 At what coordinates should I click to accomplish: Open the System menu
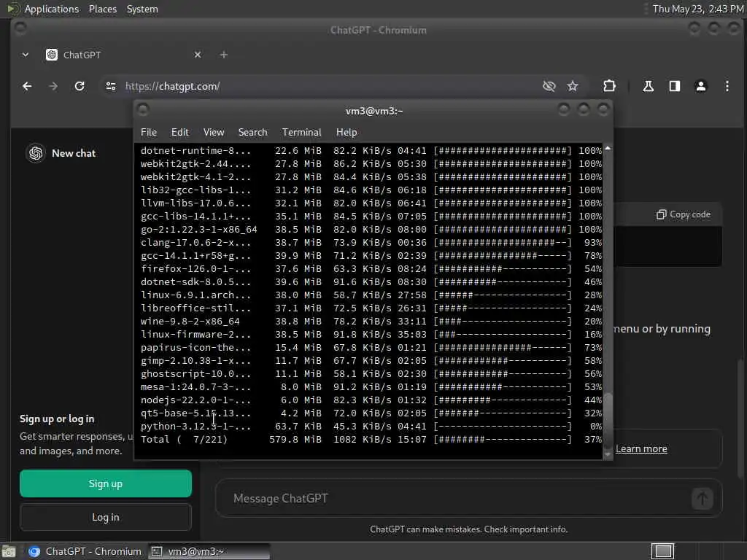142,9
